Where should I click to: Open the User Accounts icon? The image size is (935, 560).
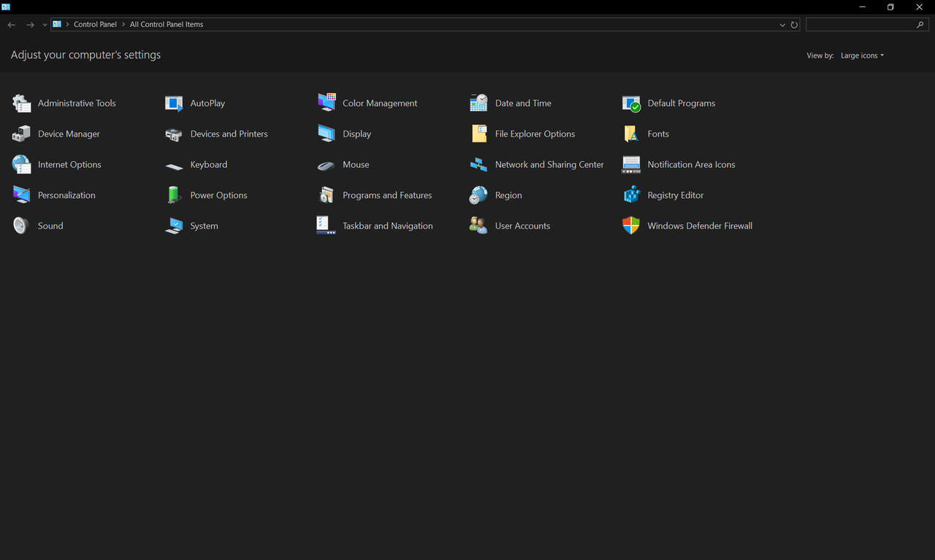[478, 226]
